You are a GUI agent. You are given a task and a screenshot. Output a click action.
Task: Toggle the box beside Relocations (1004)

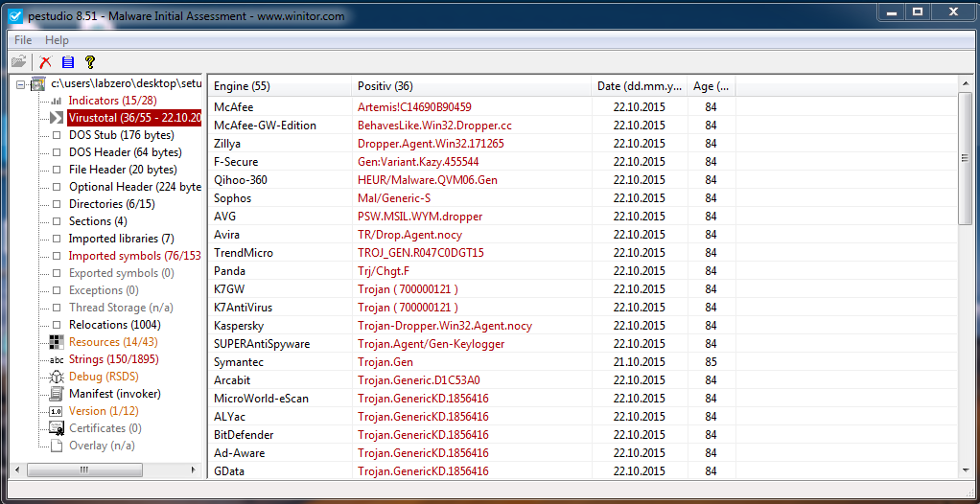coord(57,325)
